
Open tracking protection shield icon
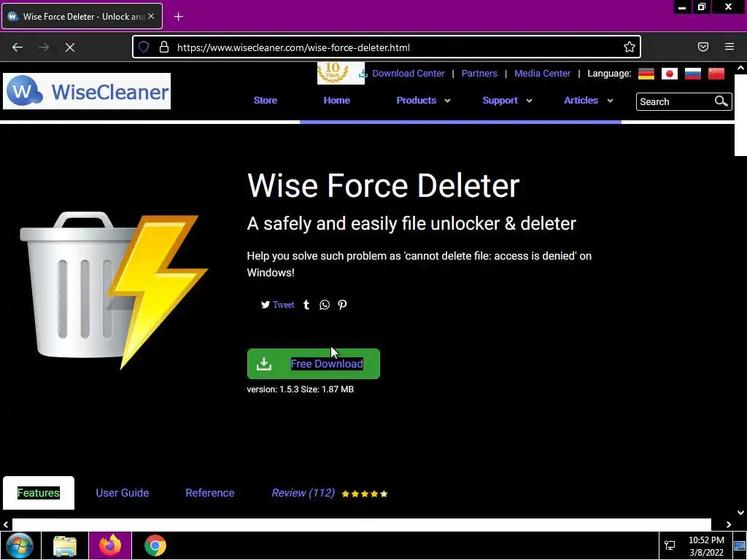point(144,47)
